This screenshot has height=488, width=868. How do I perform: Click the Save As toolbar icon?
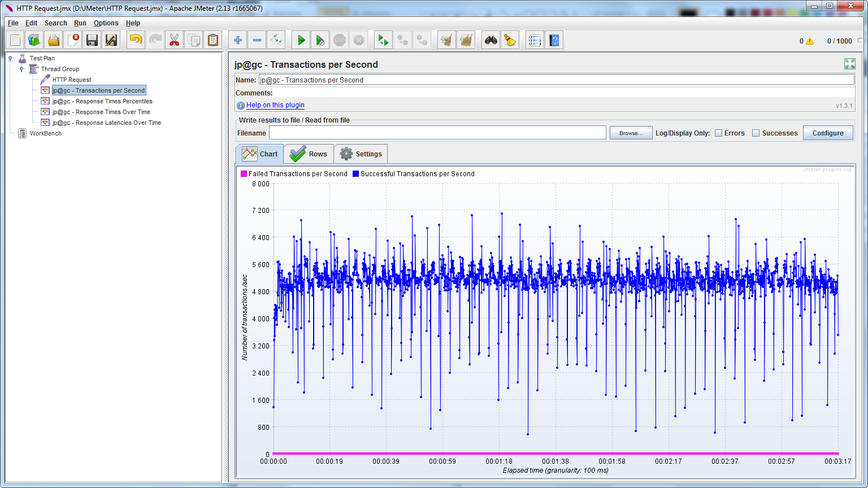coord(111,40)
